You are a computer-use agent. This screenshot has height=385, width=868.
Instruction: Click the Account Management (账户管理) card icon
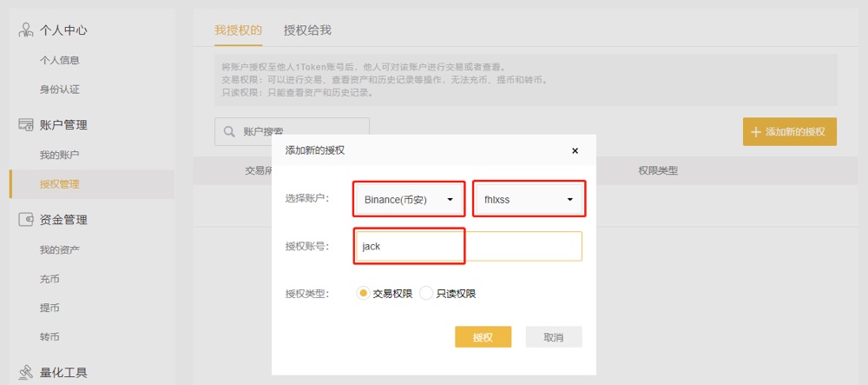point(26,124)
